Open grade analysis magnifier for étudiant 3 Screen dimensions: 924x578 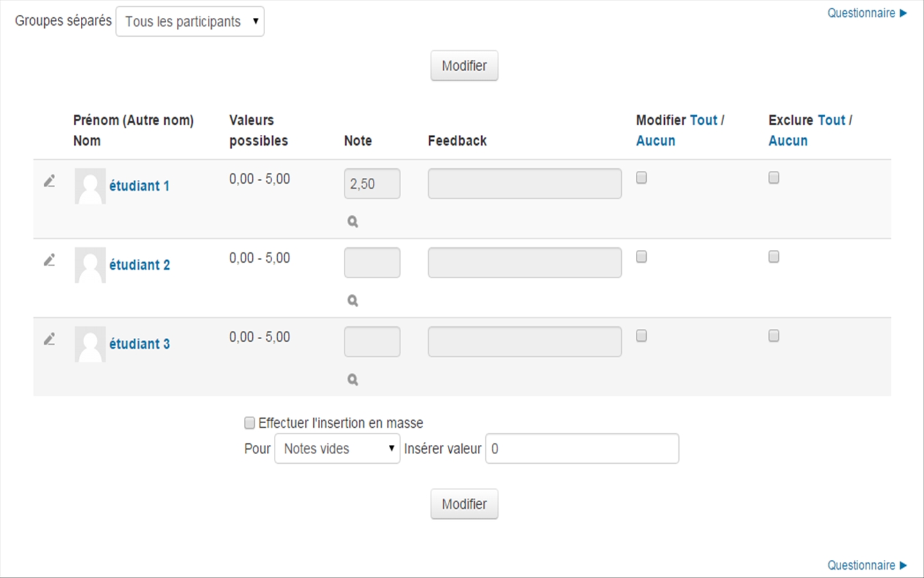353,380
